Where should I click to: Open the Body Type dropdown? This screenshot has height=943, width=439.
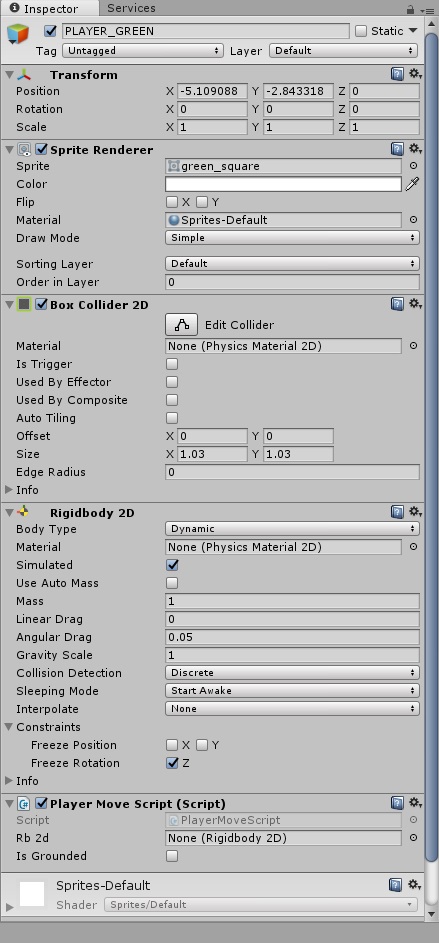(x=292, y=529)
